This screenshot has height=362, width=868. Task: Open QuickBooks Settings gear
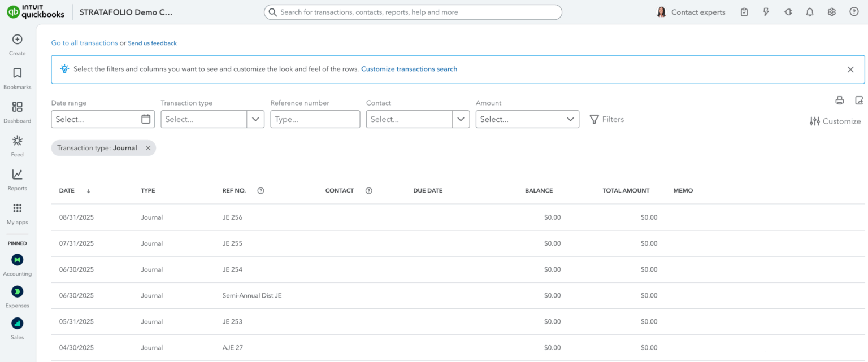coord(831,11)
